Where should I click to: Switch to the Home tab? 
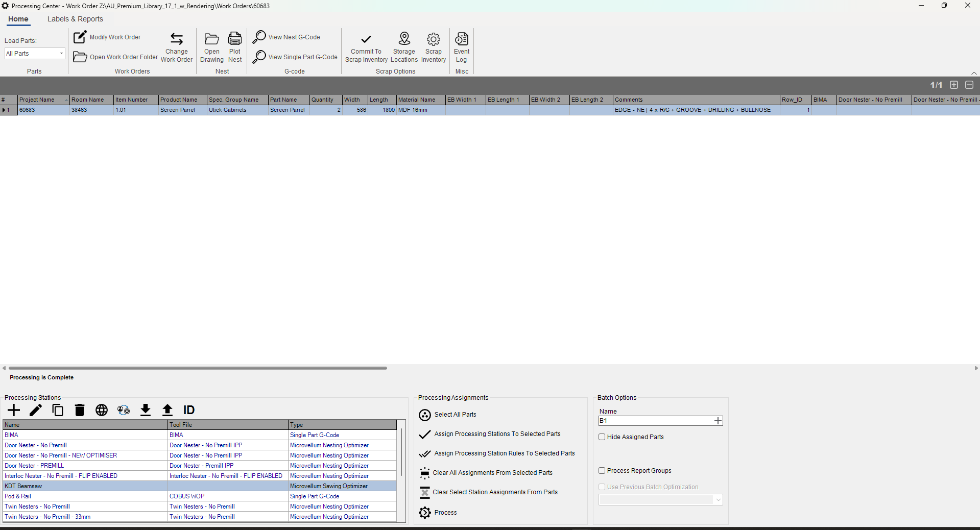click(18, 19)
